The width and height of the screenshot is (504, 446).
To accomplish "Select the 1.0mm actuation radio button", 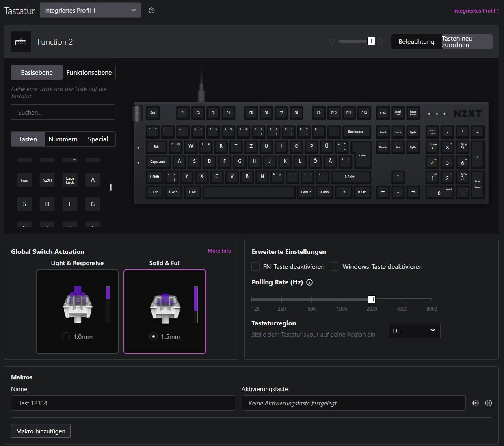I will (x=66, y=336).
